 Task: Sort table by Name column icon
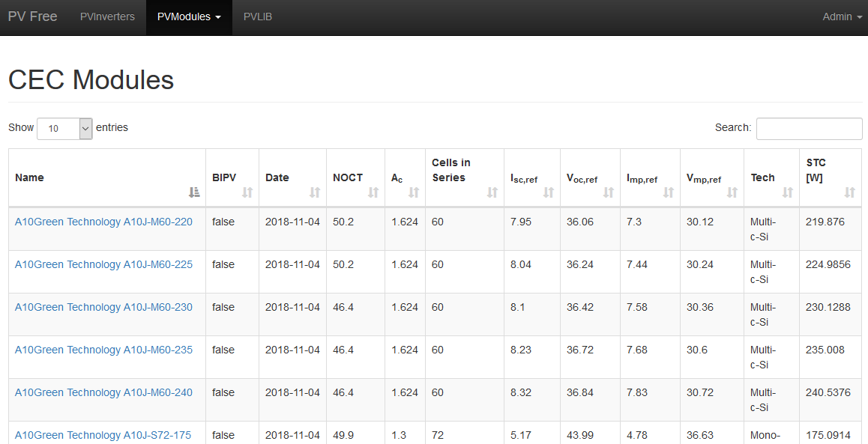coord(193,192)
